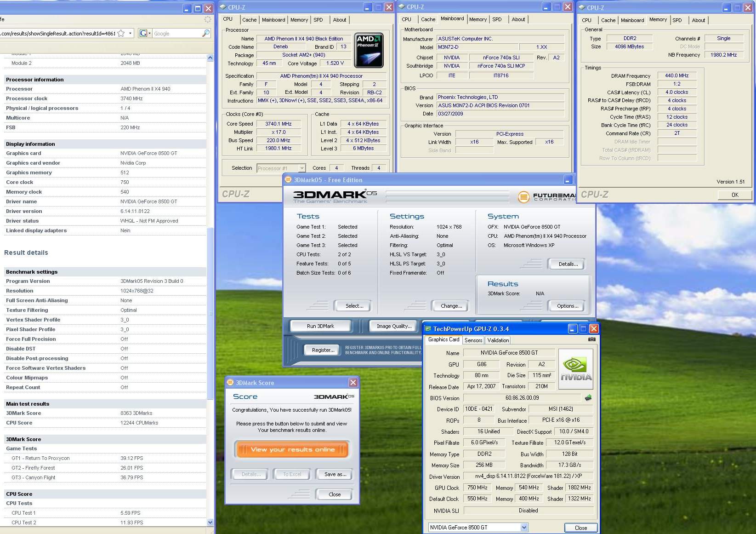Screen dimensions: 756x534
Task: Click the browser scrollbar up arrow
Action: click(210, 58)
